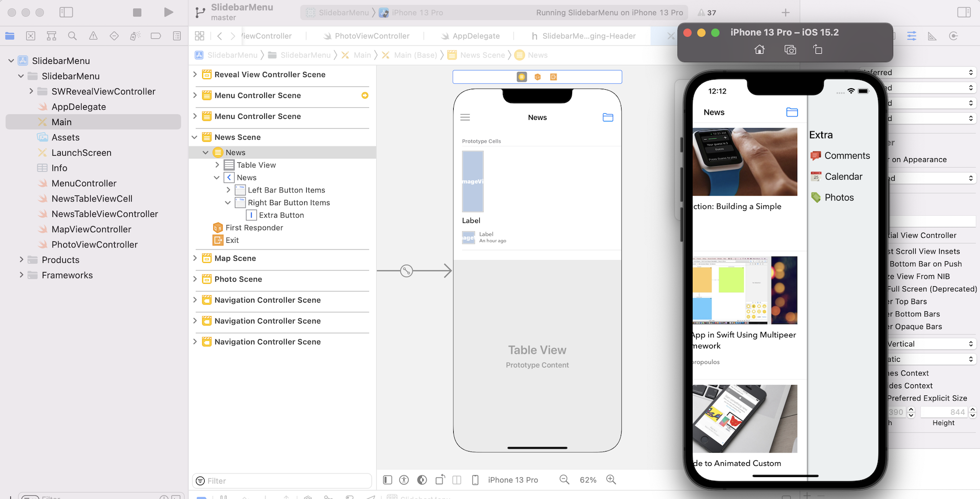980x499 pixels.
Task: Collapse the News Scene disclosure arrow
Action: tap(194, 137)
